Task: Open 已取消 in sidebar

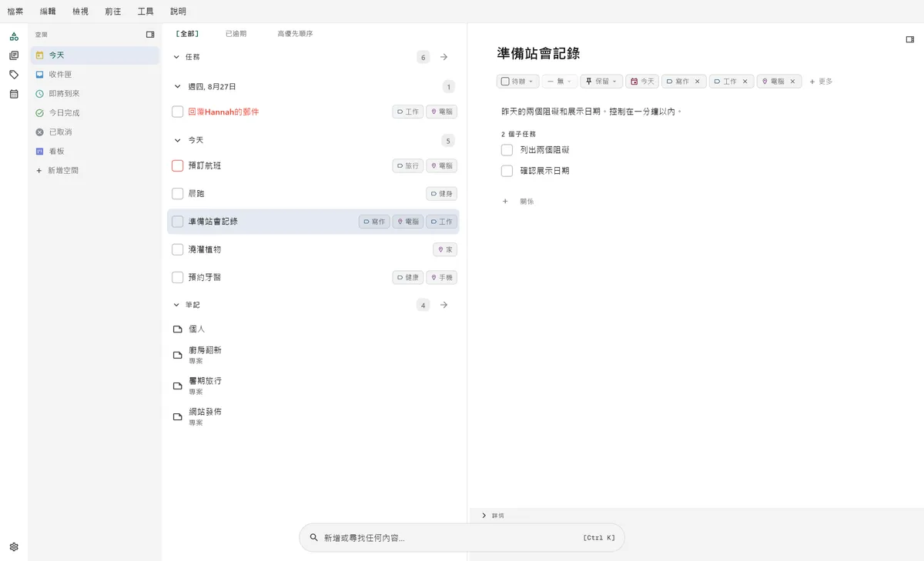Action: point(95,132)
